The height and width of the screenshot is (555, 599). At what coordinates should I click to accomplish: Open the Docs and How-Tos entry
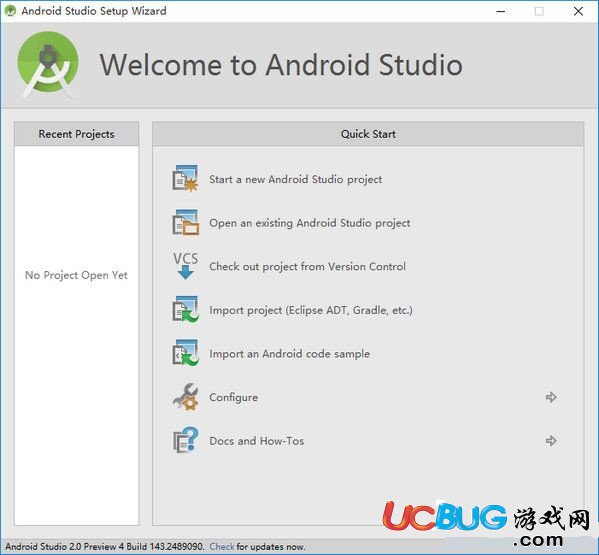click(x=257, y=441)
